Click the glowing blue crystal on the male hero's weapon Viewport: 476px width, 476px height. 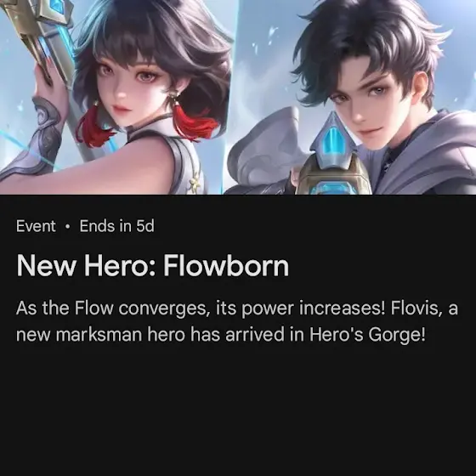point(331,141)
